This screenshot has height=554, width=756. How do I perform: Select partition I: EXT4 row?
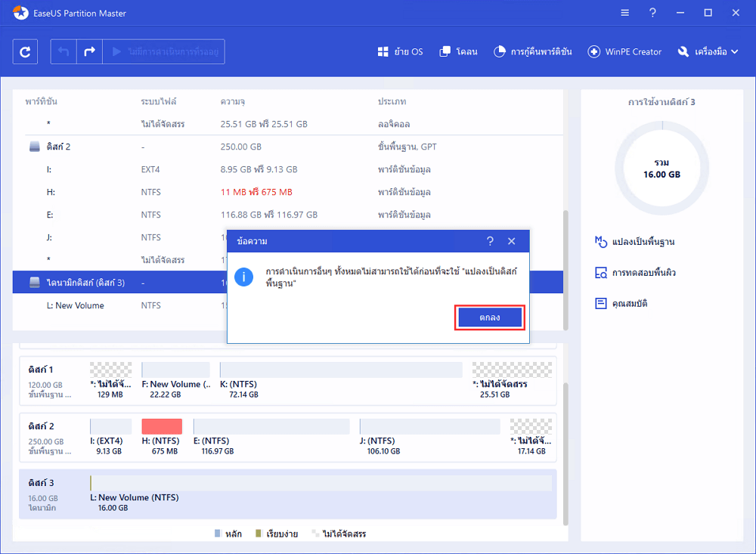point(288,169)
